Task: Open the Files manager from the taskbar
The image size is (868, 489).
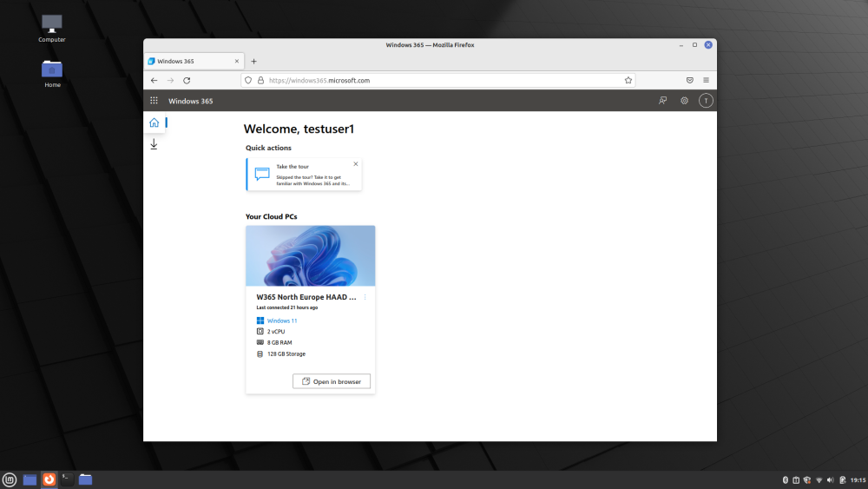Action: pyautogui.click(x=85, y=479)
